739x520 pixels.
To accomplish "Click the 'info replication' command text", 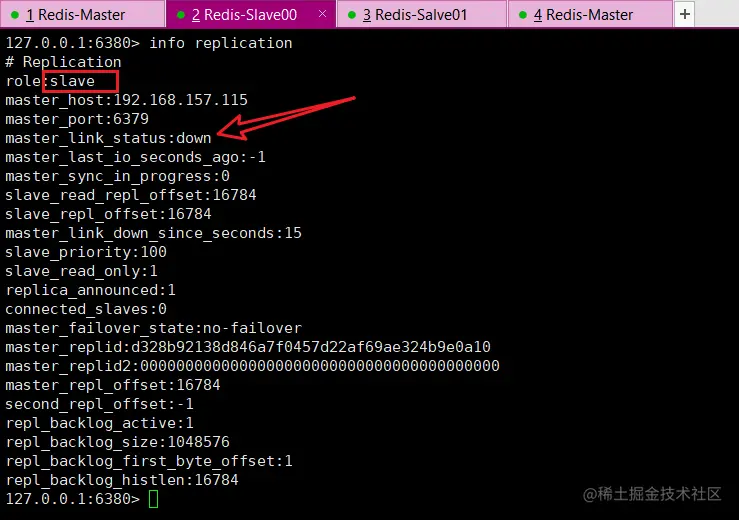I will [x=221, y=43].
